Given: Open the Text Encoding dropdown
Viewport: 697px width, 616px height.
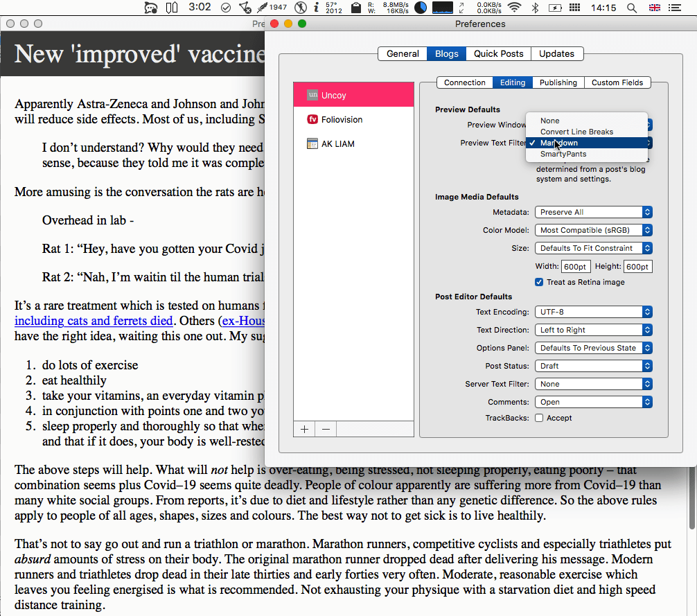Looking at the screenshot, I should coord(594,312).
